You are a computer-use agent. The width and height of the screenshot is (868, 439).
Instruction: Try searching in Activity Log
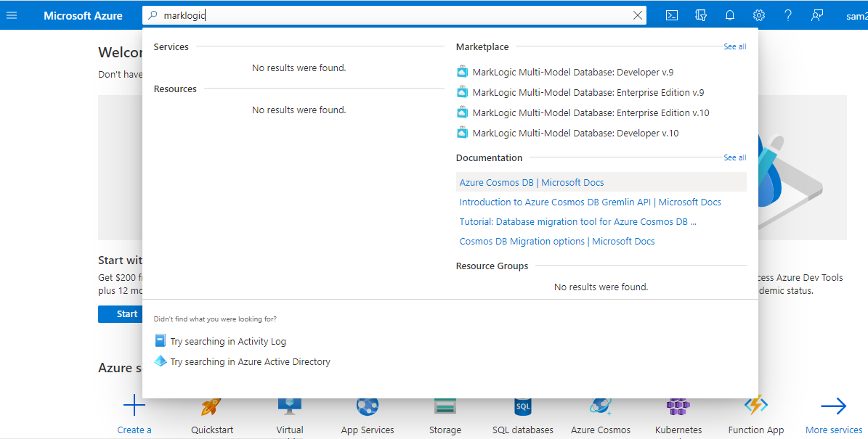[x=227, y=340]
